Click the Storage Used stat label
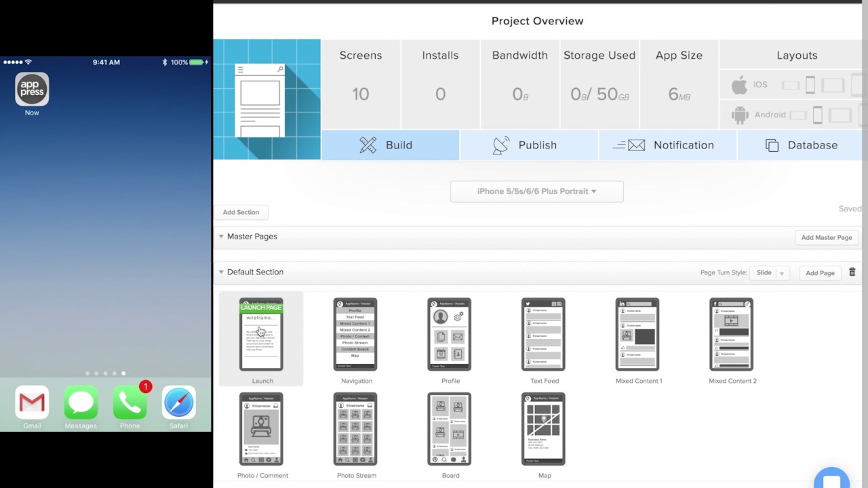The width and height of the screenshot is (868, 488). click(x=599, y=56)
